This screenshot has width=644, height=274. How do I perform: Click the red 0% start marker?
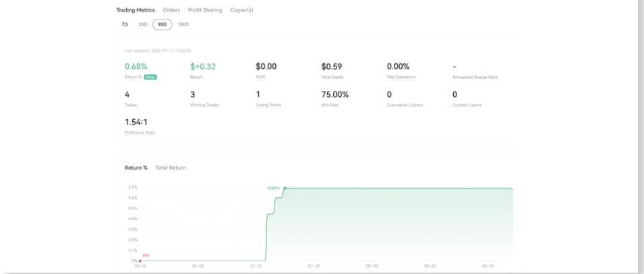click(x=140, y=261)
